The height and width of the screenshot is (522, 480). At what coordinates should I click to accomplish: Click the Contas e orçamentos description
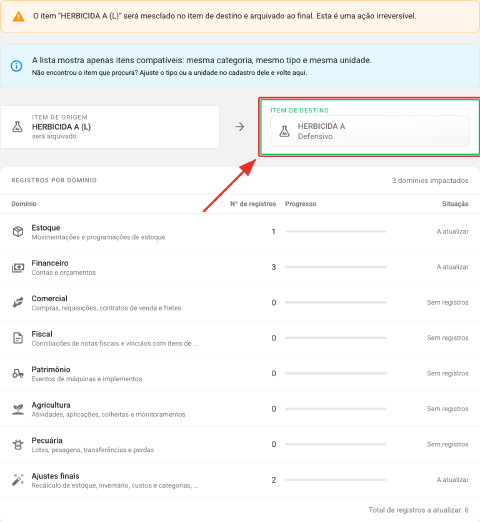(x=64, y=273)
